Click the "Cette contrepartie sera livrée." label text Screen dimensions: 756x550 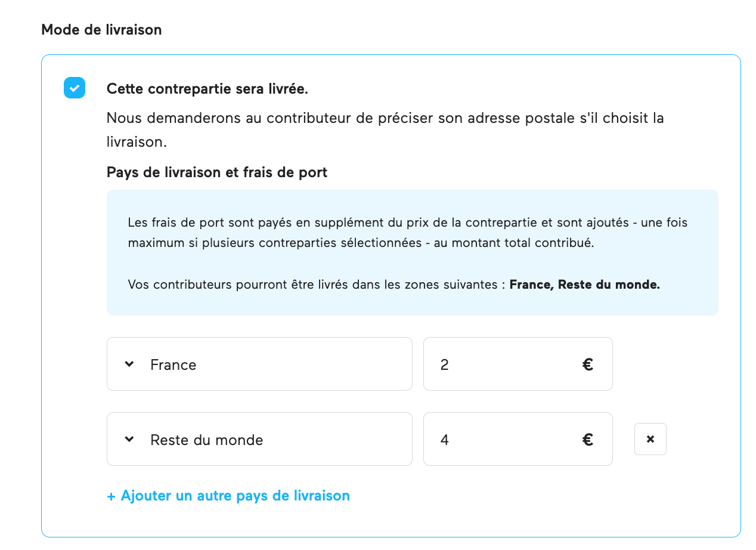tap(207, 89)
